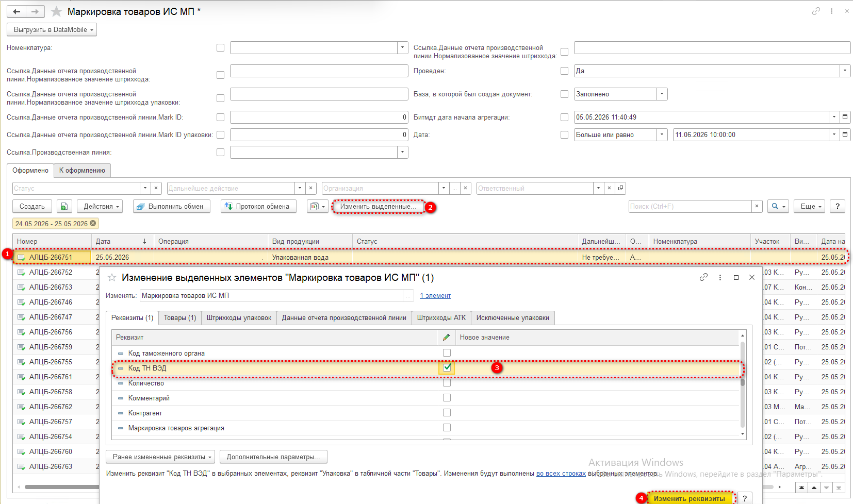Open the three-dots menu in the dialog header

[720, 277]
